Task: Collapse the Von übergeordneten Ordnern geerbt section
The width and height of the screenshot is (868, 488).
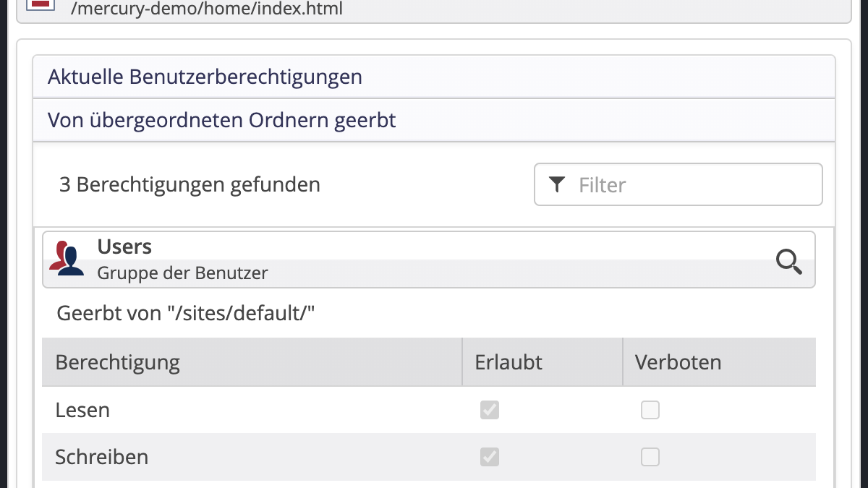Action: click(221, 120)
